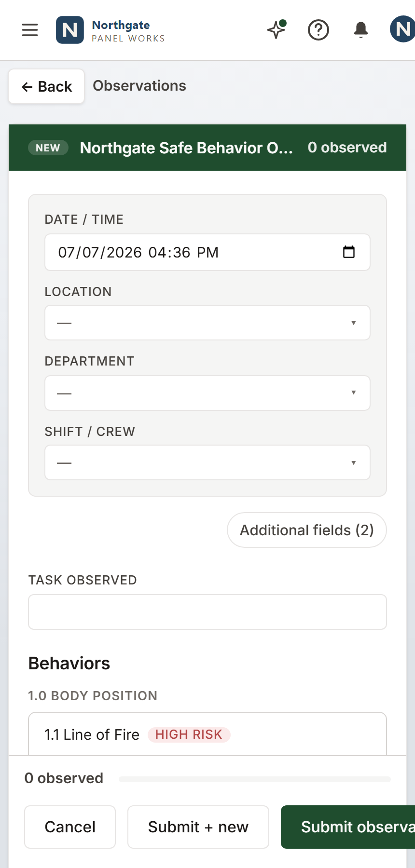Select the 1.1 Line of Fire behavior
The width and height of the screenshot is (415, 868).
pos(207,734)
